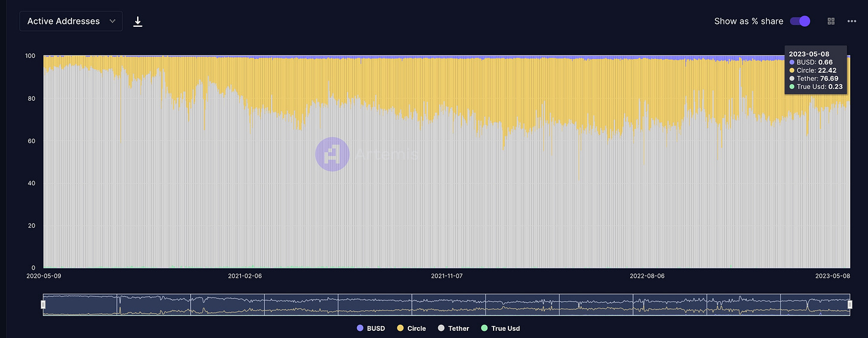Toggle the Show as % share switch

coord(800,21)
